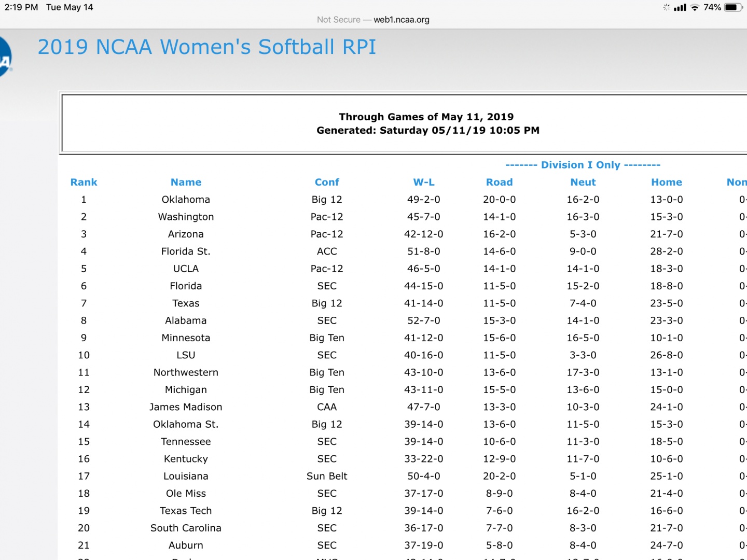Tap the NCAA logo icon
Screen dimensions: 747x560
pos(5,57)
